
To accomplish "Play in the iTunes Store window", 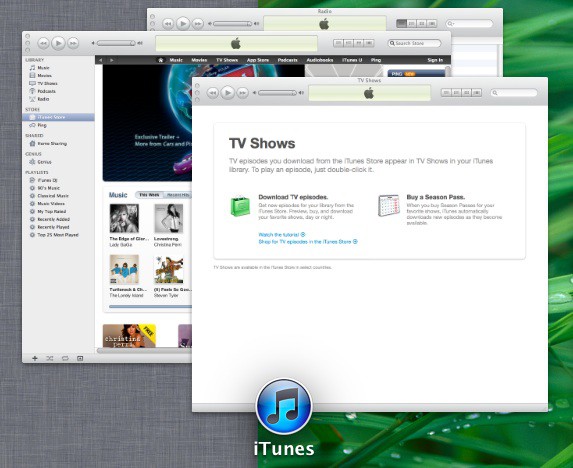I will pos(58,43).
